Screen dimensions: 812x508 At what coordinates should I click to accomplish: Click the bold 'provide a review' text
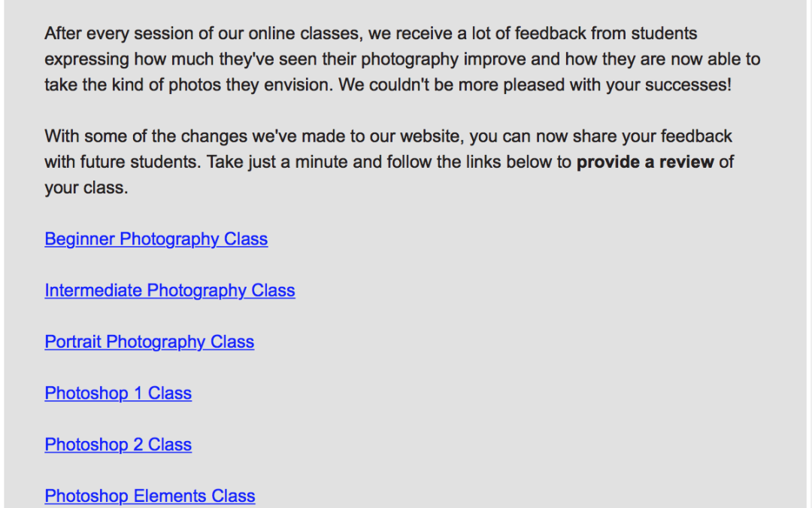[645, 162]
